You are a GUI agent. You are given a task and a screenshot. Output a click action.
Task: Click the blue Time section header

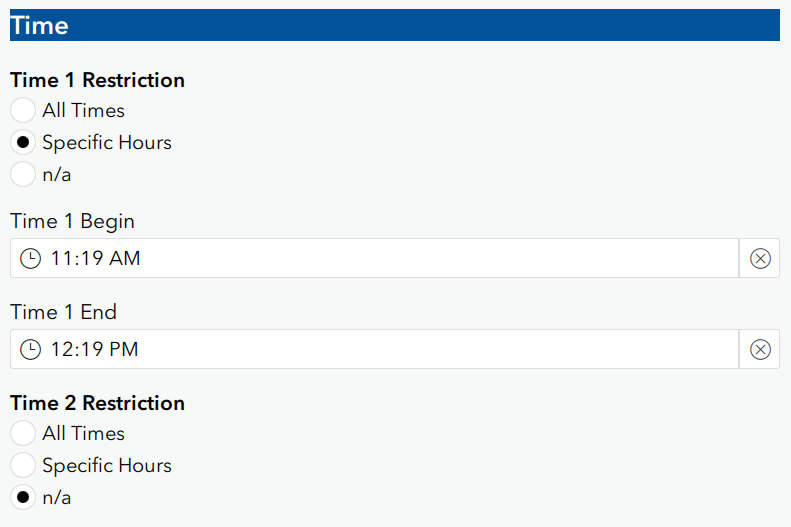pos(394,25)
